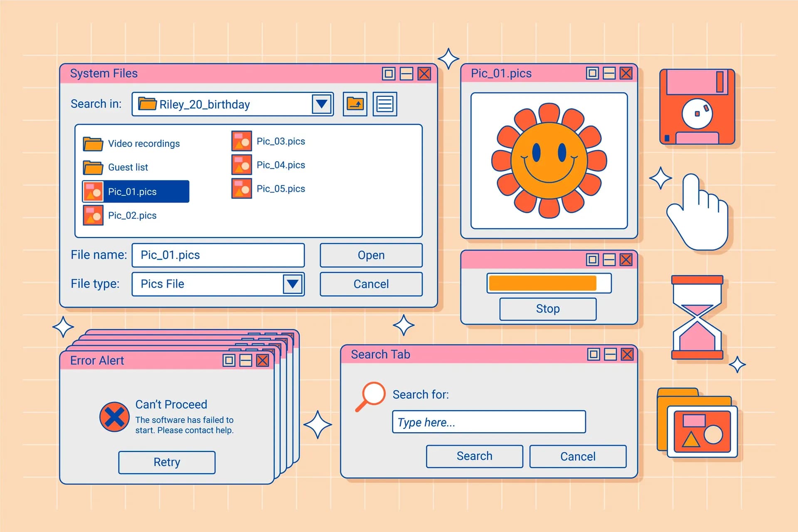The height and width of the screenshot is (532, 798).
Task: Click the Open button
Action: click(371, 255)
